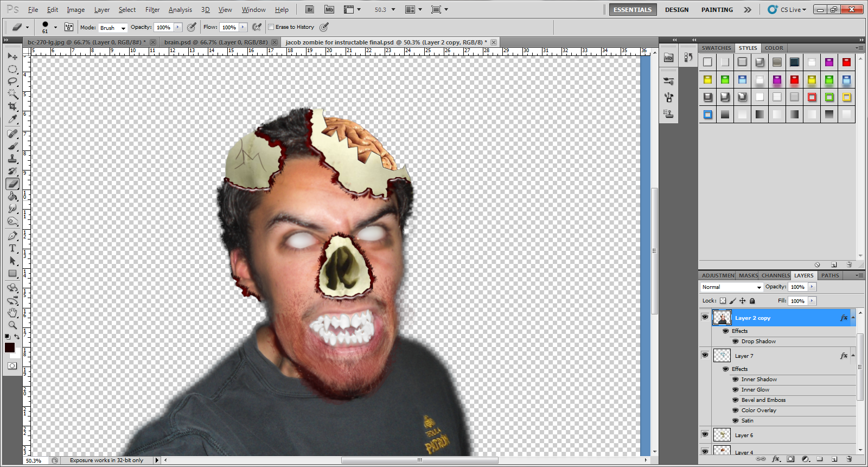Apply the red gel style swatch
Image resolution: width=868 pixels, height=467 pixels.
(846, 62)
